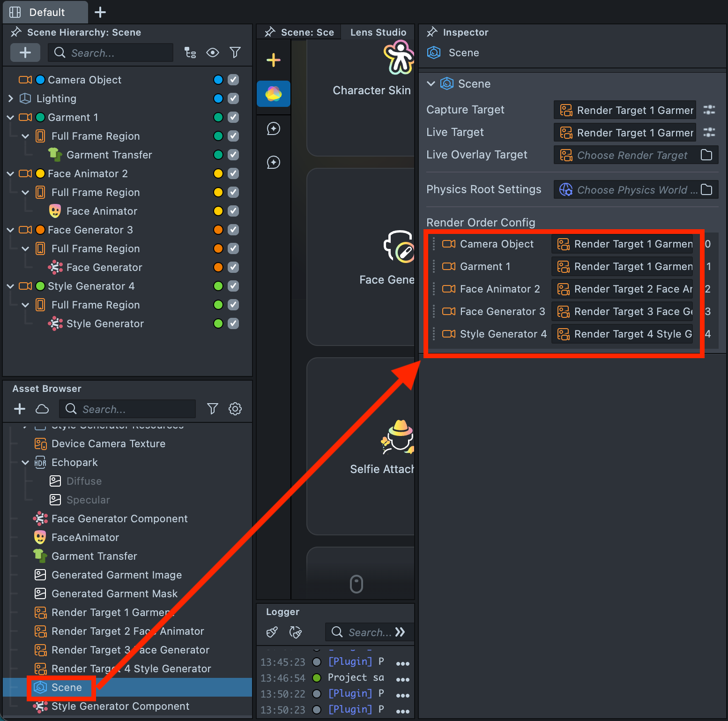Toggle the eye visibility filter in Scene Hierarchy
The height and width of the screenshot is (721, 728).
pos(213,53)
